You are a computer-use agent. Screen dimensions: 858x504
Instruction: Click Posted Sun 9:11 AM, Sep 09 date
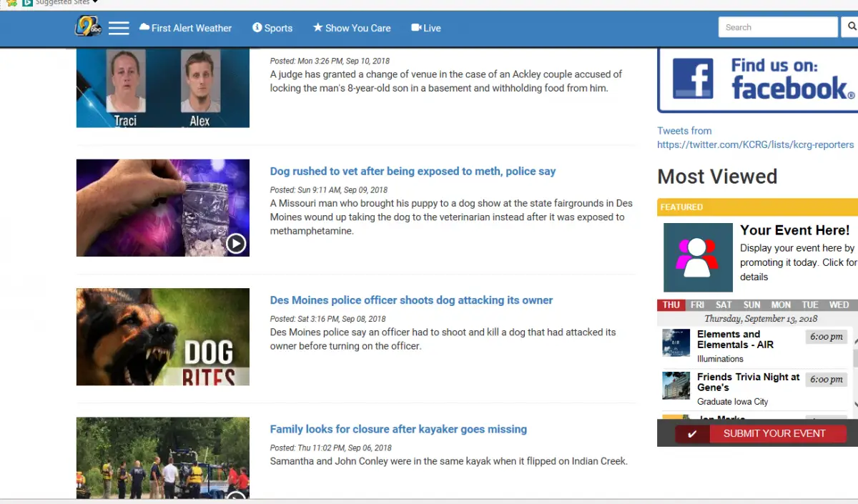click(x=329, y=190)
